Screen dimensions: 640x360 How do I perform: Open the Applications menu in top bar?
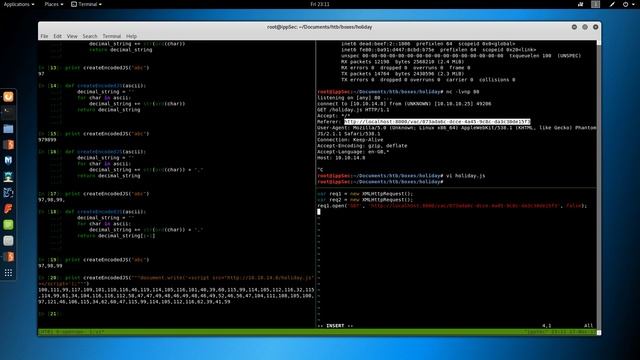click(19, 4)
